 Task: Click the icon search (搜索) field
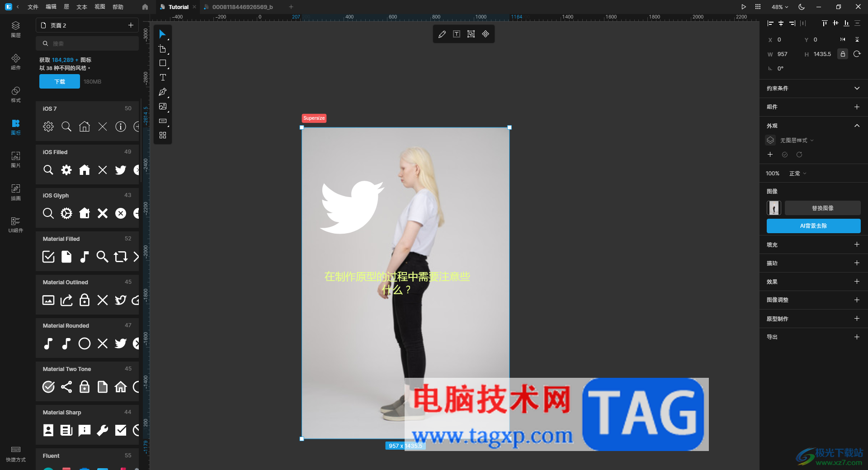point(87,43)
